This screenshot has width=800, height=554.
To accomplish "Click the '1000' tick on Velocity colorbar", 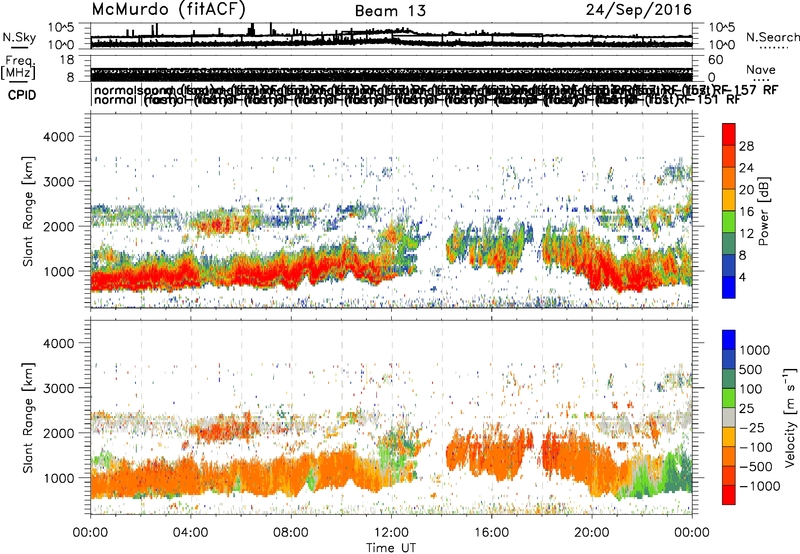I will [x=755, y=350].
